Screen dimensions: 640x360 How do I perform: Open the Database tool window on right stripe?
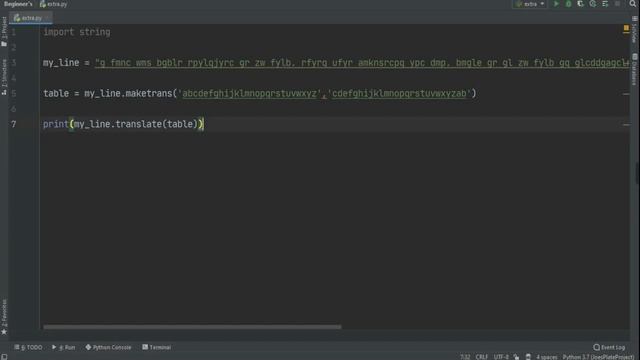click(x=635, y=69)
